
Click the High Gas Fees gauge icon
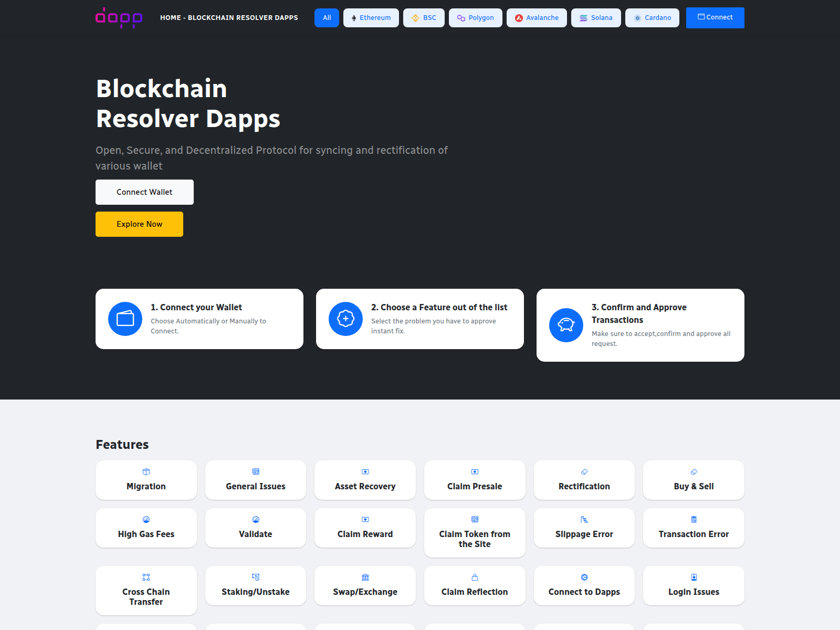click(x=146, y=519)
